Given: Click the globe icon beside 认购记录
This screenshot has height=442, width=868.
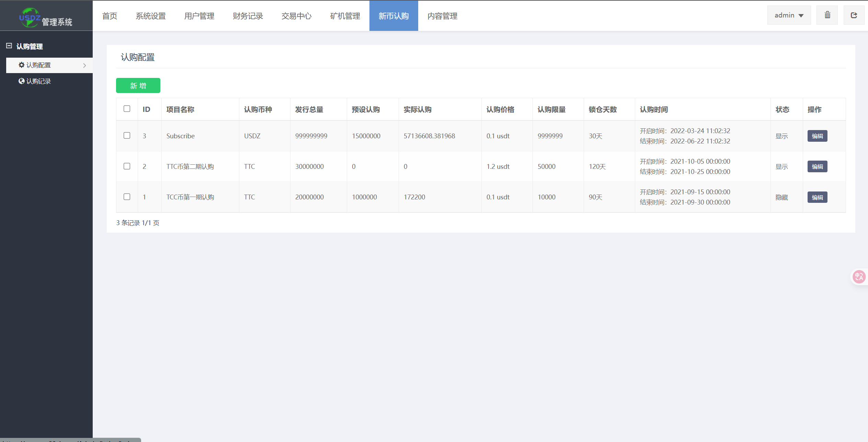Looking at the screenshot, I should pos(21,81).
